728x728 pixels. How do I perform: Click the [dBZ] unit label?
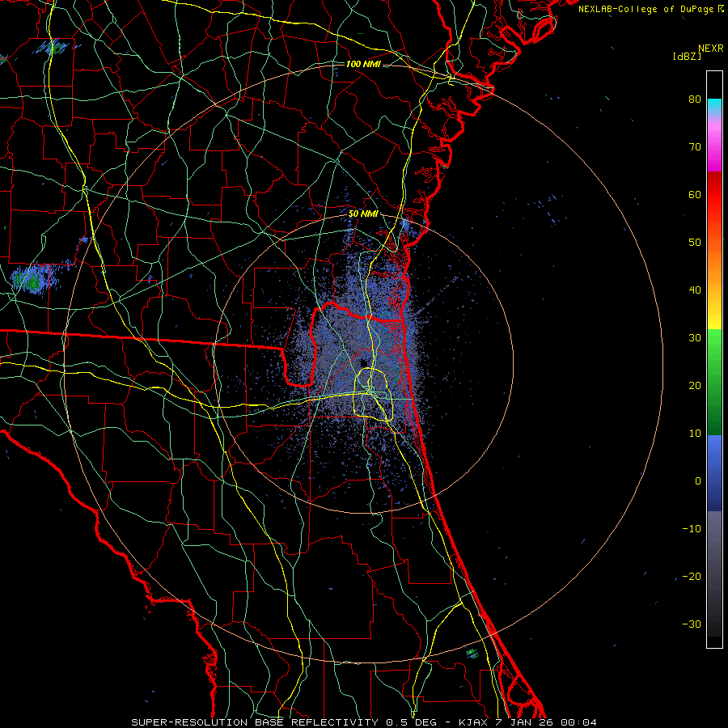point(687,56)
